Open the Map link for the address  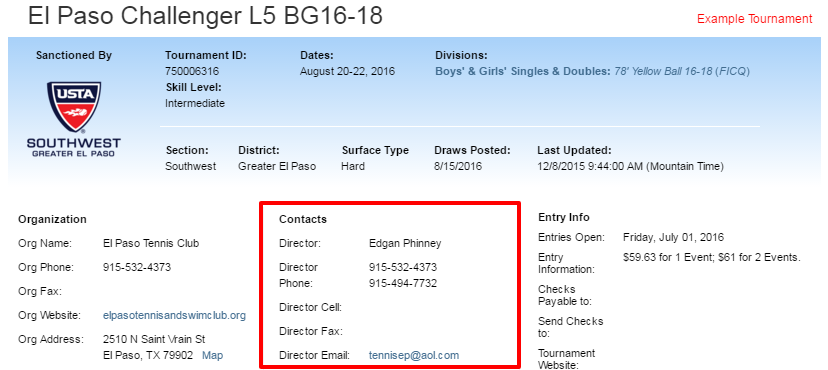point(212,355)
